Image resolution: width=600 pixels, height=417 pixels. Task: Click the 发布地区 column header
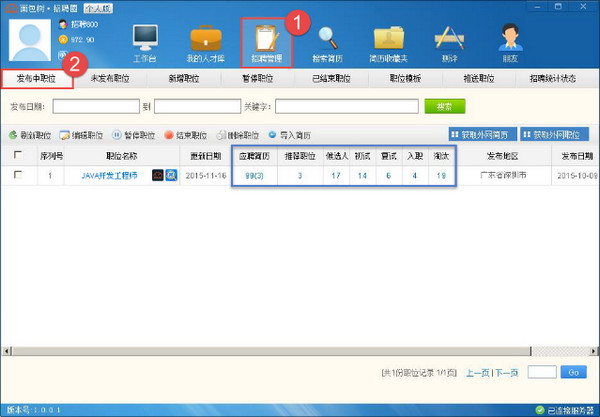[x=503, y=156]
